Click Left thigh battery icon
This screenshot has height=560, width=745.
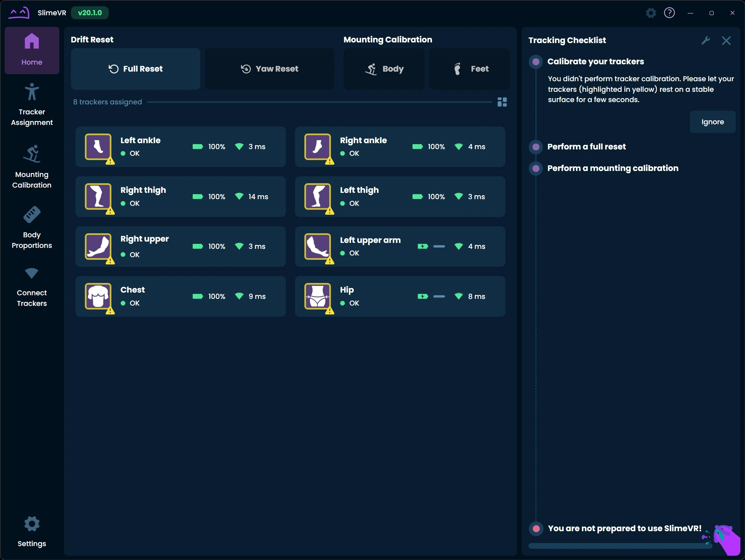[418, 196]
